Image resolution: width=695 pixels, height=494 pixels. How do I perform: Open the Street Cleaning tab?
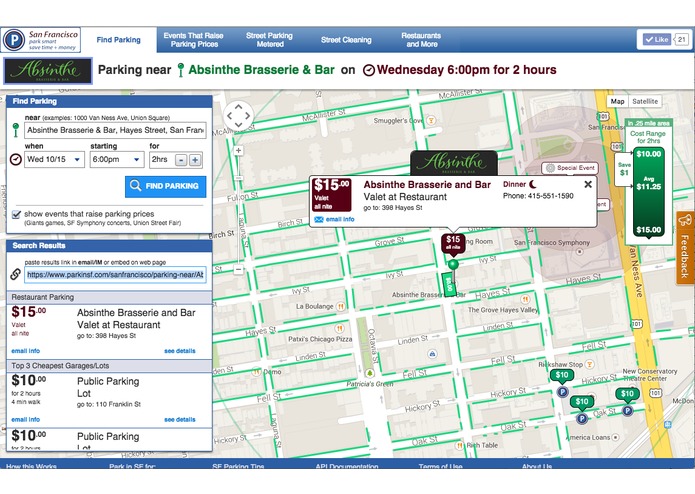pos(346,40)
